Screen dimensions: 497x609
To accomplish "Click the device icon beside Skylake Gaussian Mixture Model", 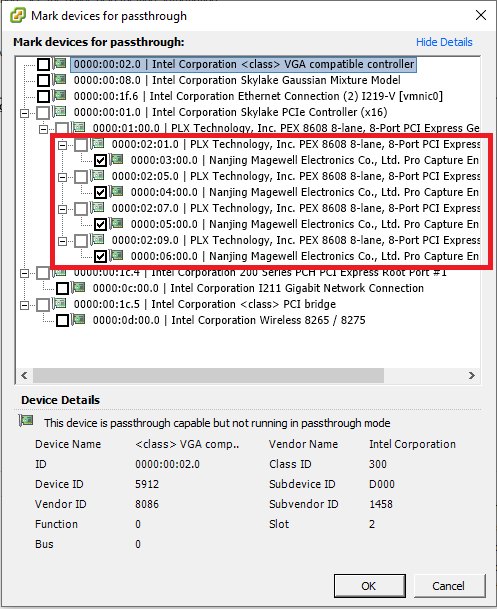I will [60, 79].
